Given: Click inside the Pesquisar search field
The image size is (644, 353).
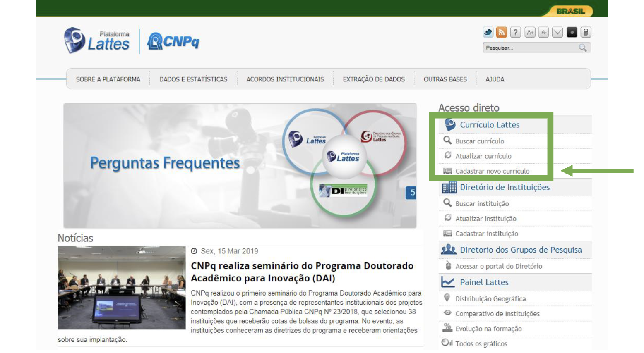Looking at the screenshot, I should pyautogui.click(x=530, y=48).
